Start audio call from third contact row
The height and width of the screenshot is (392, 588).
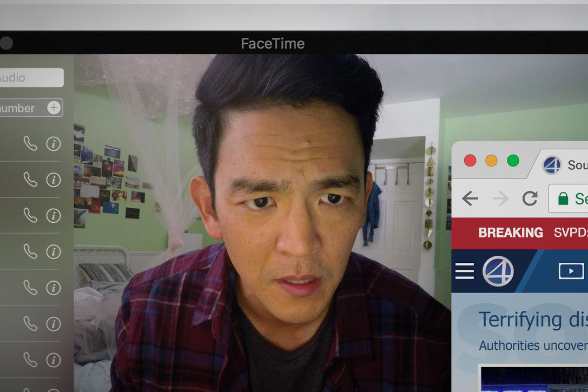coord(30,216)
